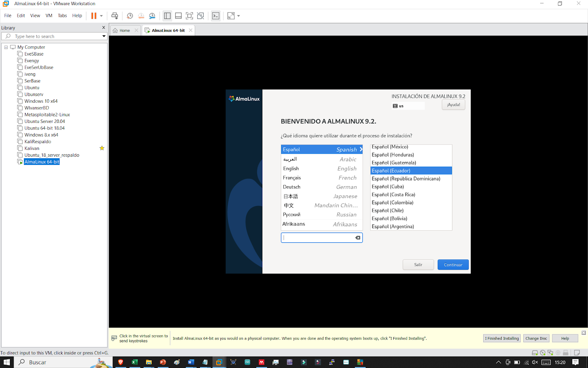Select English in the language list
Viewport: 588px width, 368px height.
coord(322,169)
